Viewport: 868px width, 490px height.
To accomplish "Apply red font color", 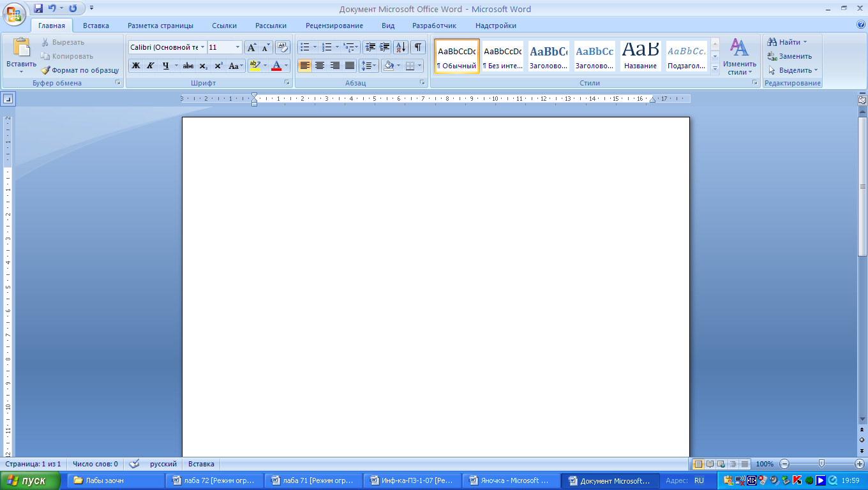I will coord(276,65).
